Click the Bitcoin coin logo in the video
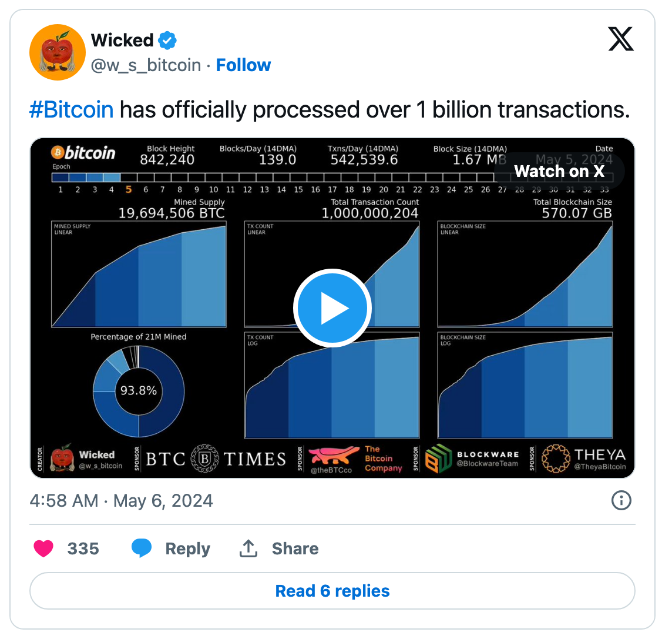672x639 pixels. pos(58,152)
